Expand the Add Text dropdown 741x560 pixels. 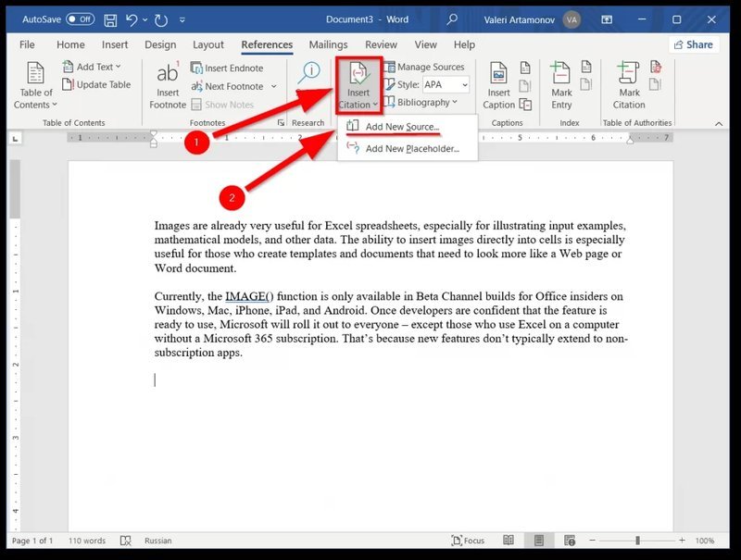[92, 67]
